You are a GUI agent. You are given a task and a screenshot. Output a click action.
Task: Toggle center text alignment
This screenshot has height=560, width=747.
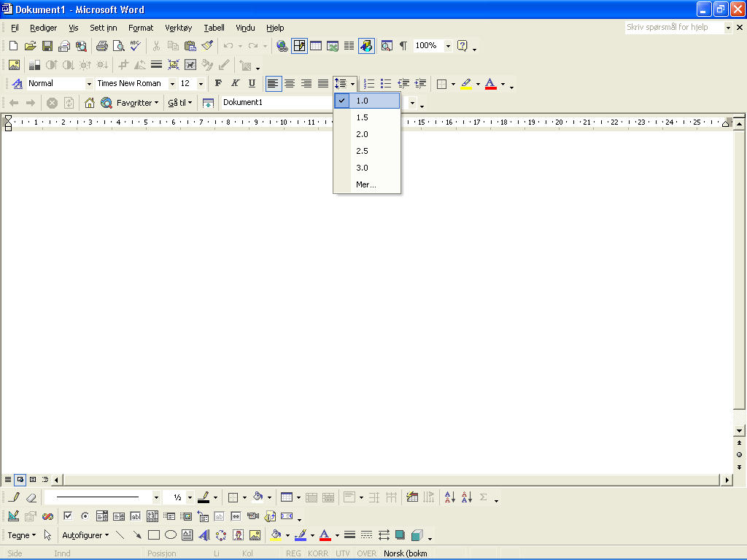pyautogui.click(x=290, y=84)
